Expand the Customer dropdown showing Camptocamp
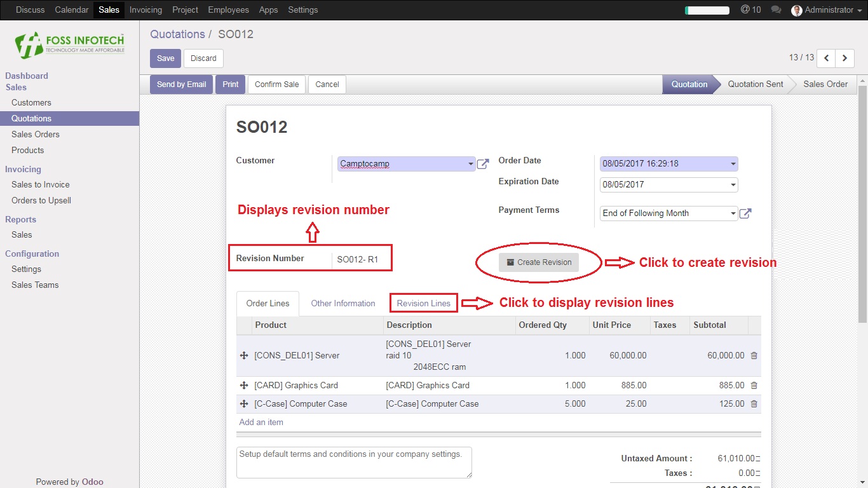868x488 pixels. [x=406, y=164]
